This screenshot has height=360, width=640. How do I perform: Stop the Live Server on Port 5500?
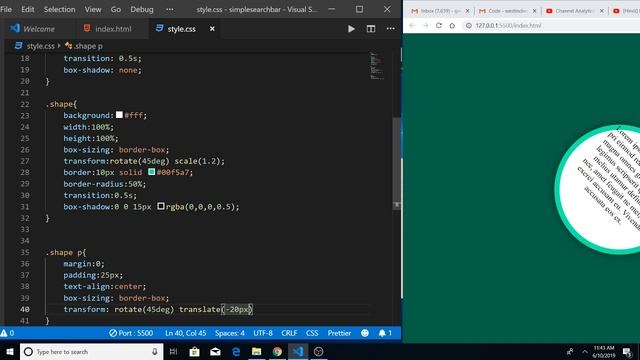pos(131,333)
